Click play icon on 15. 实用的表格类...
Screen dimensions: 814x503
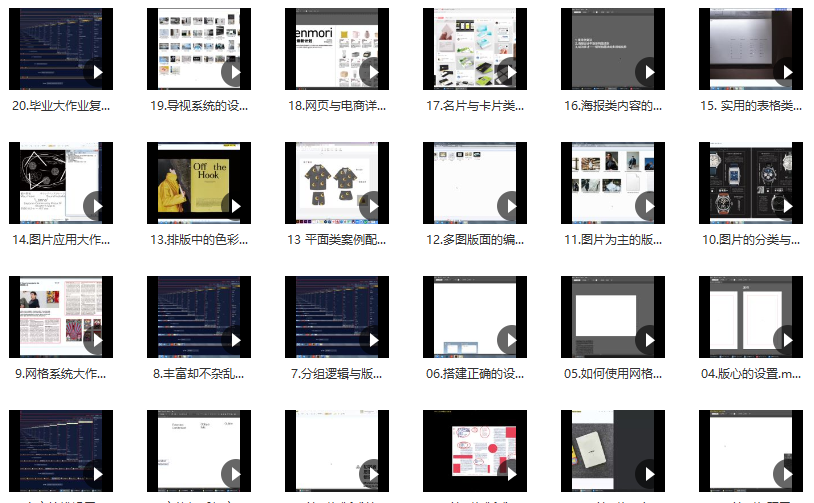(788, 73)
